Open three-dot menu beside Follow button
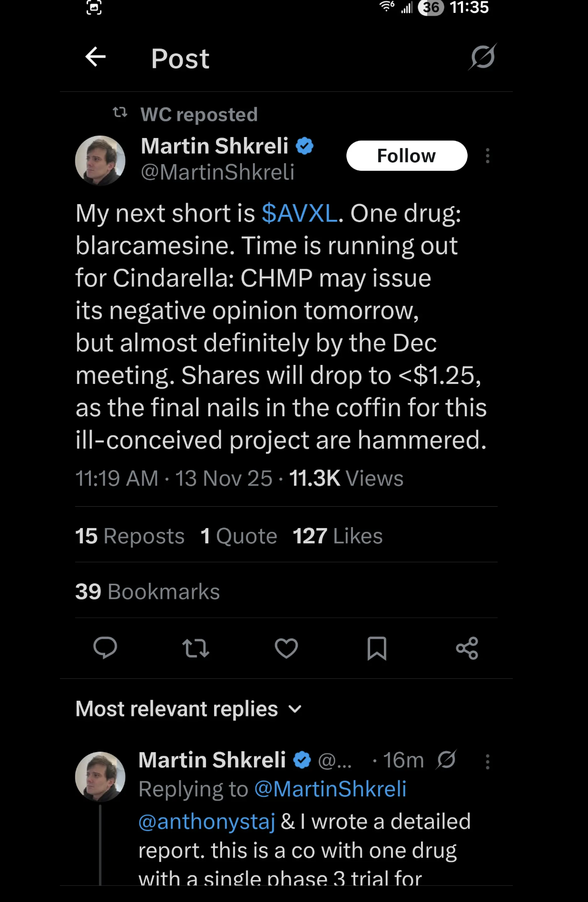Image resolution: width=588 pixels, height=902 pixels. tap(488, 156)
